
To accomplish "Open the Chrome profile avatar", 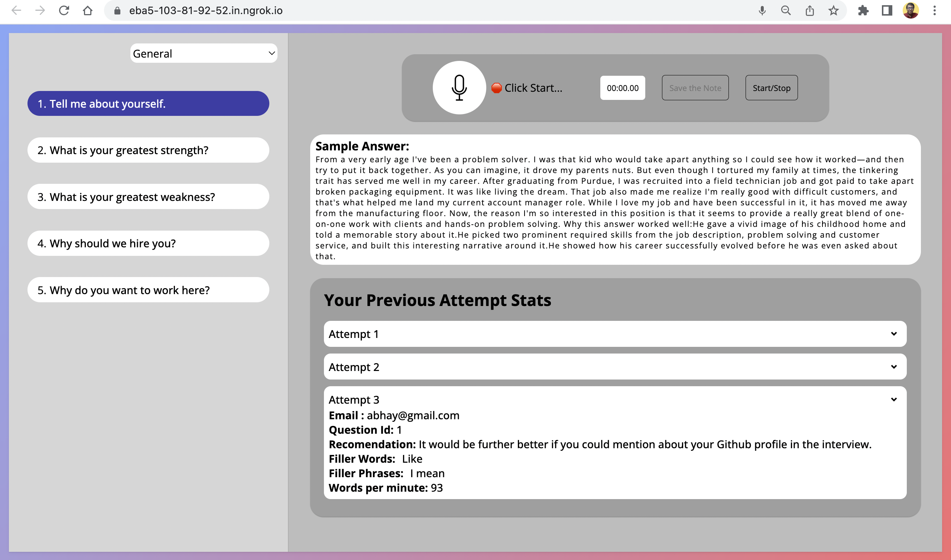I will tap(911, 10).
